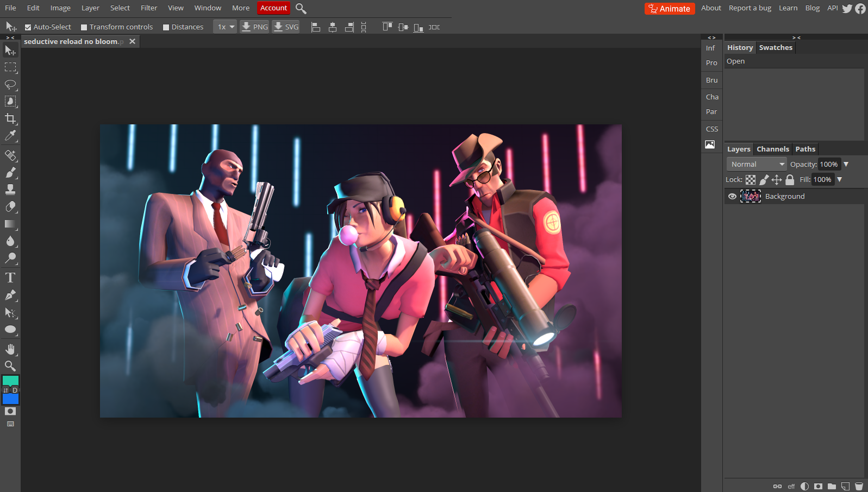Open the Report a bug link
This screenshot has width=868, height=492.
(750, 8)
